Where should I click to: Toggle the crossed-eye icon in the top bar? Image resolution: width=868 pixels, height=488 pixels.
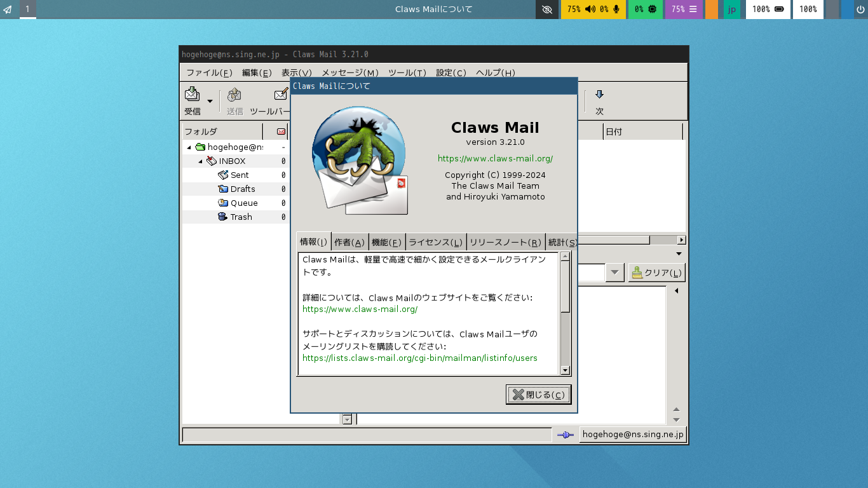pos(547,10)
